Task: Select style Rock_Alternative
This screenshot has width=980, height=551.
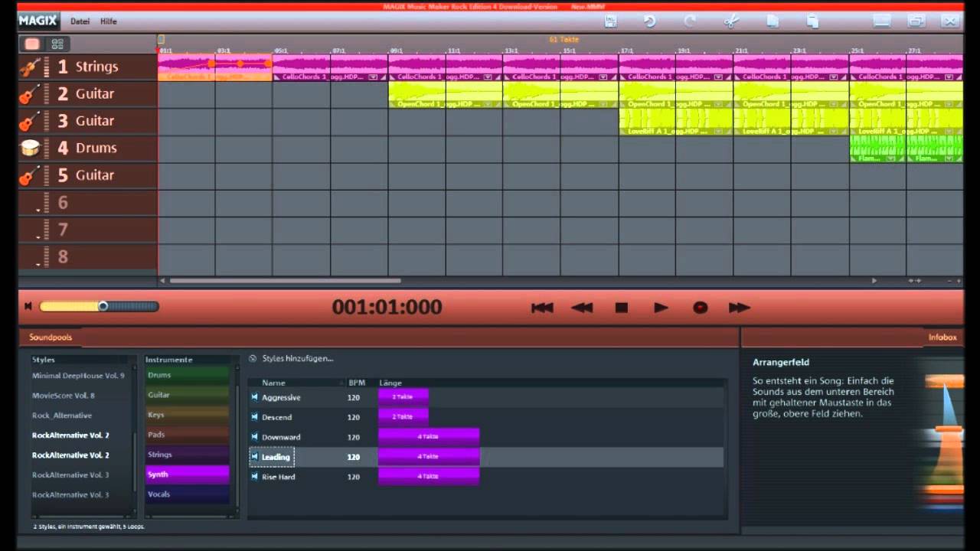Action: [62, 416]
